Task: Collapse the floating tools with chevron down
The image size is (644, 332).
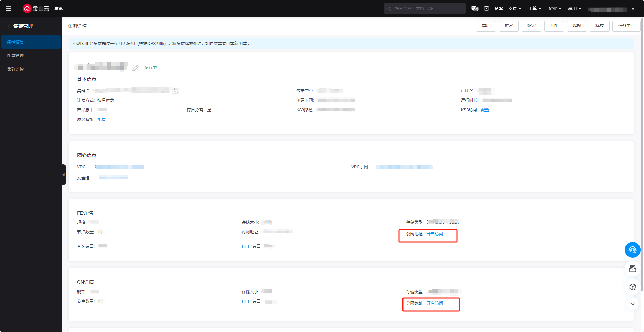Action: [632, 304]
